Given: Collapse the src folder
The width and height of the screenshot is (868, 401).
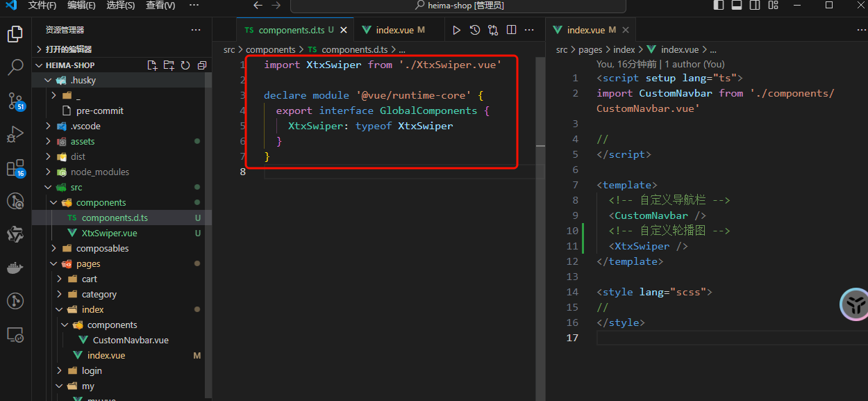Looking at the screenshot, I should click(x=122, y=187).
